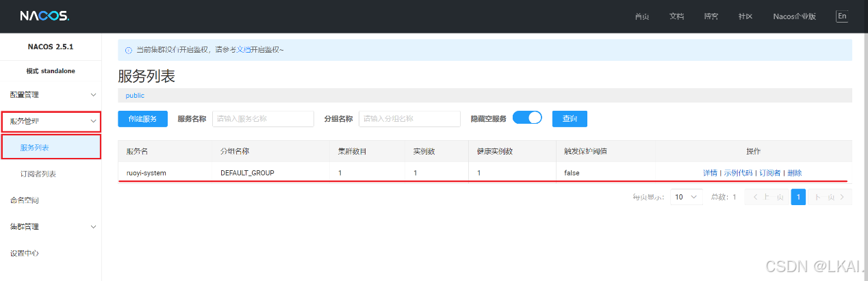Open Nacos企业版 in the top navigation
Screen dimensions: 868x281
point(794,16)
